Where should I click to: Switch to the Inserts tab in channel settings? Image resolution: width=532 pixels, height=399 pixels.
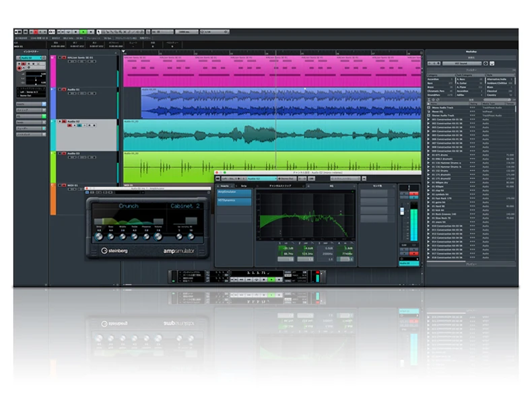[225, 186]
